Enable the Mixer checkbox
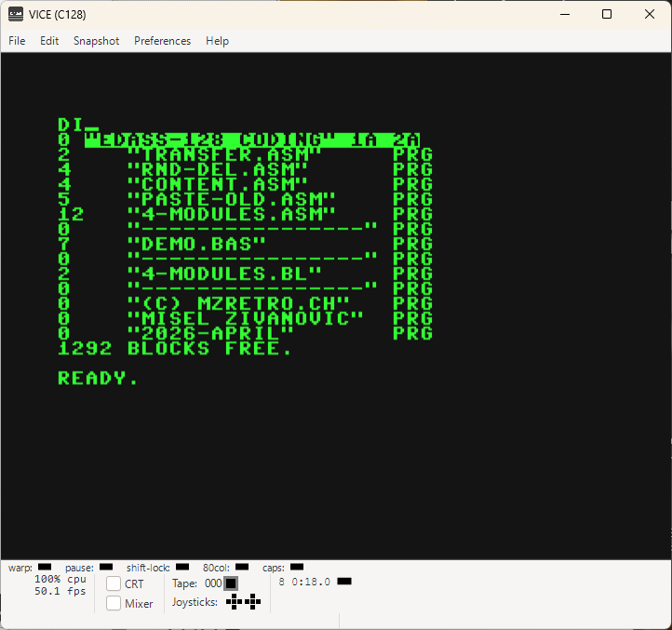Image resolution: width=672 pixels, height=630 pixels. tap(114, 603)
